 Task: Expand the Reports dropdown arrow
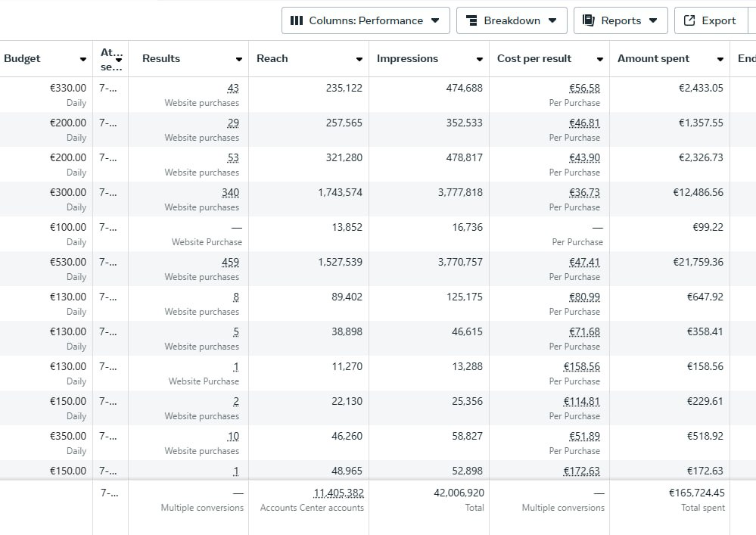click(x=653, y=20)
